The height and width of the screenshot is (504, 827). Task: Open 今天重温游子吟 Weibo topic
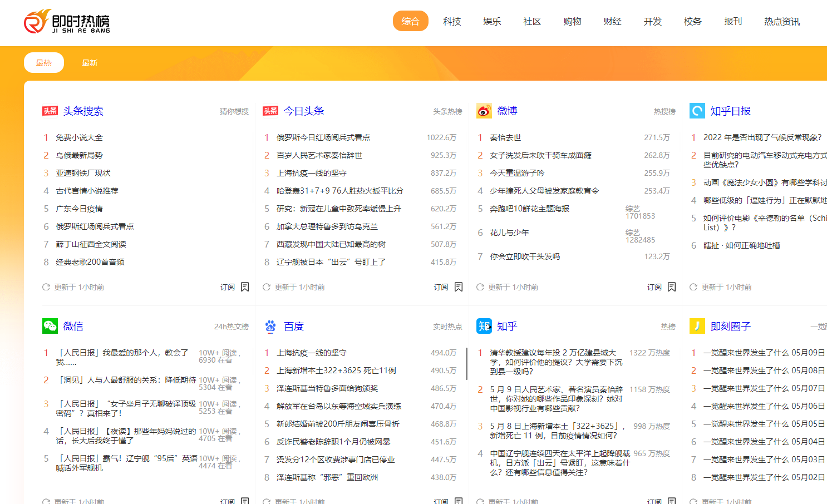pos(517,173)
